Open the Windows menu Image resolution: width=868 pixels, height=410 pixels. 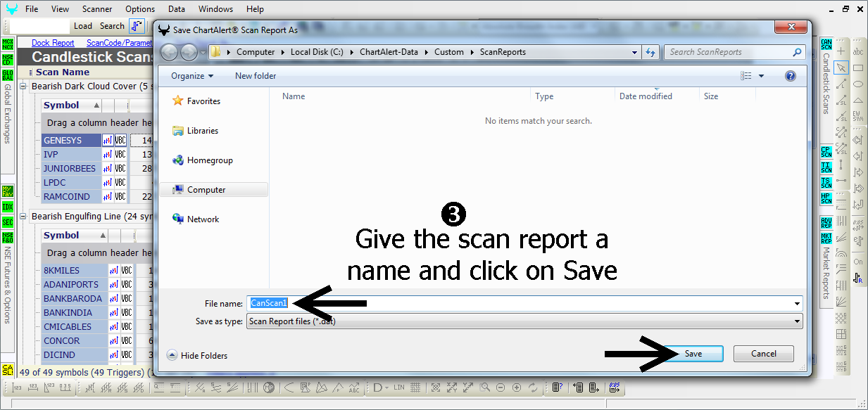click(215, 9)
